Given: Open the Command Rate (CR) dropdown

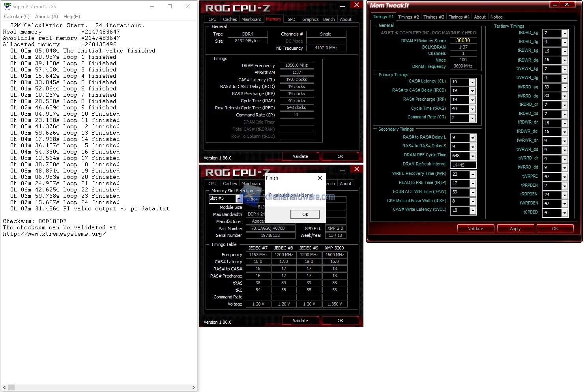Looking at the screenshot, I should (x=472, y=118).
